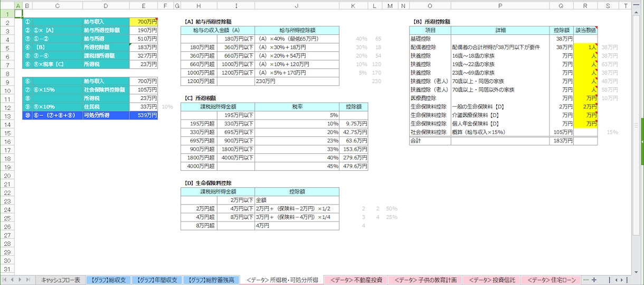Click the first-sheet navigation arrow
This screenshot has width=644, height=285.
[x=5, y=280]
